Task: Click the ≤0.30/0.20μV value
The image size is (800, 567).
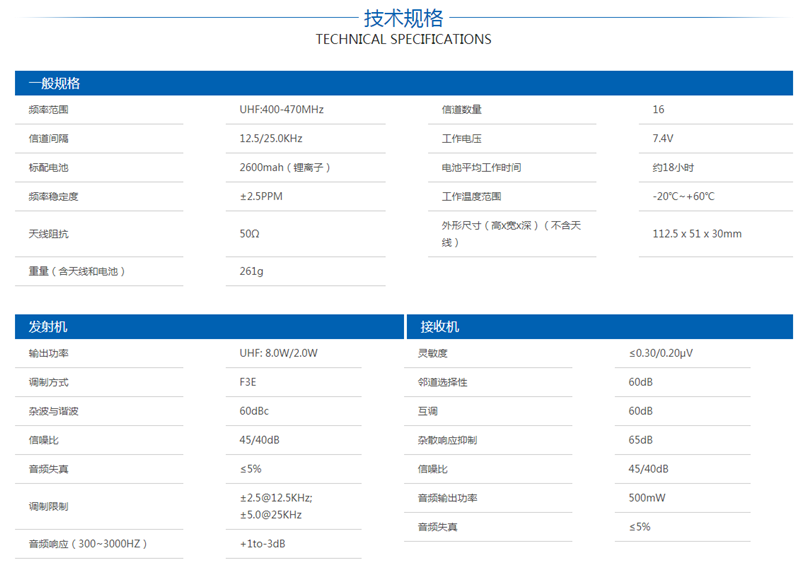Action: click(661, 354)
